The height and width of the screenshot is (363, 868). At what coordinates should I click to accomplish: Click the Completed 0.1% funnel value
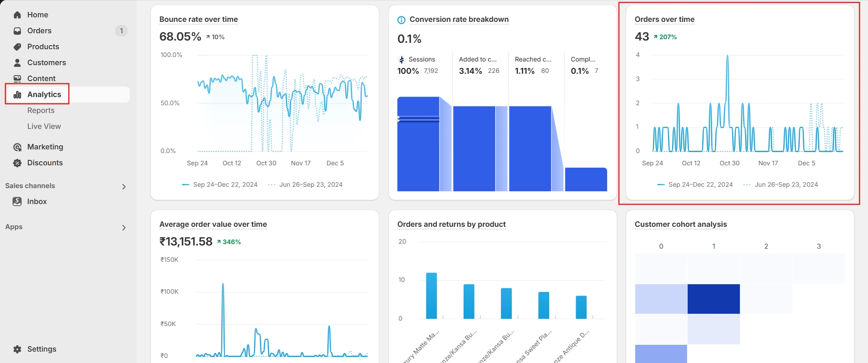pyautogui.click(x=580, y=71)
